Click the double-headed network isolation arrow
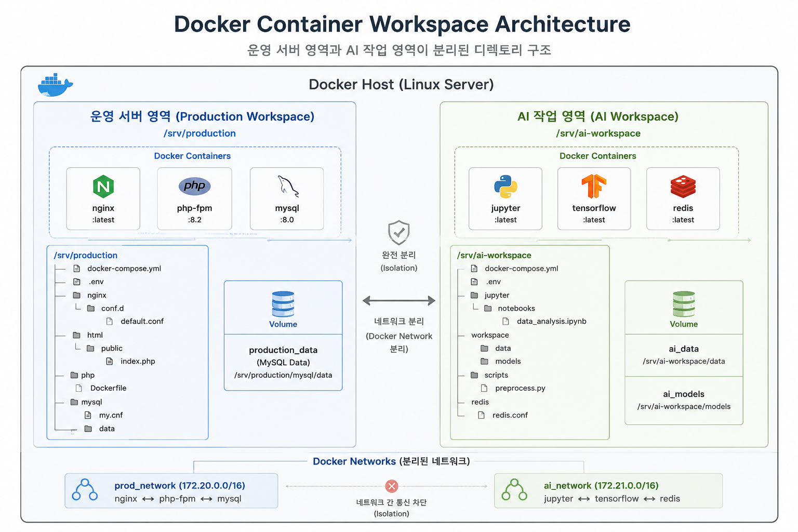The height and width of the screenshot is (532, 798). pos(399,300)
